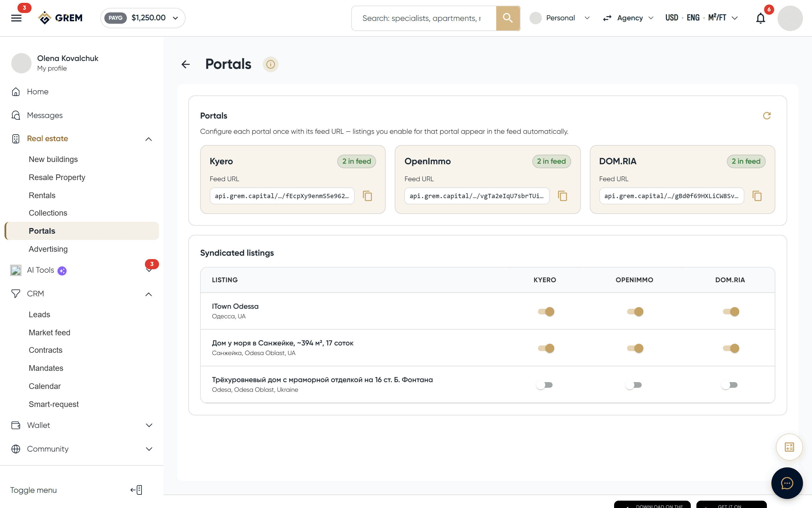
Task: Go back with the arrow beside Portals
Action: (186, 64)
